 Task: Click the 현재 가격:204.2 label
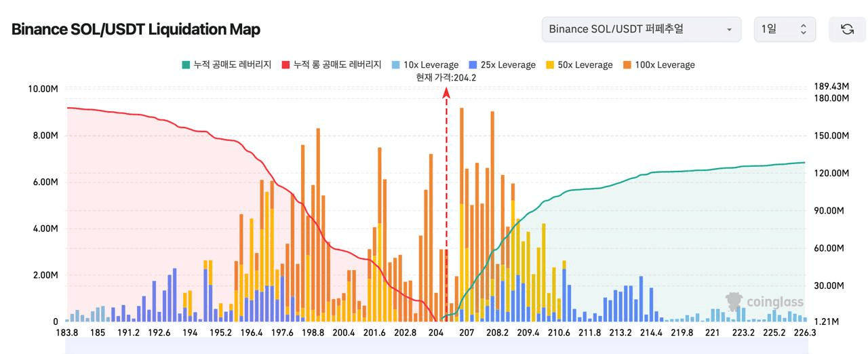tap(446, 77)
